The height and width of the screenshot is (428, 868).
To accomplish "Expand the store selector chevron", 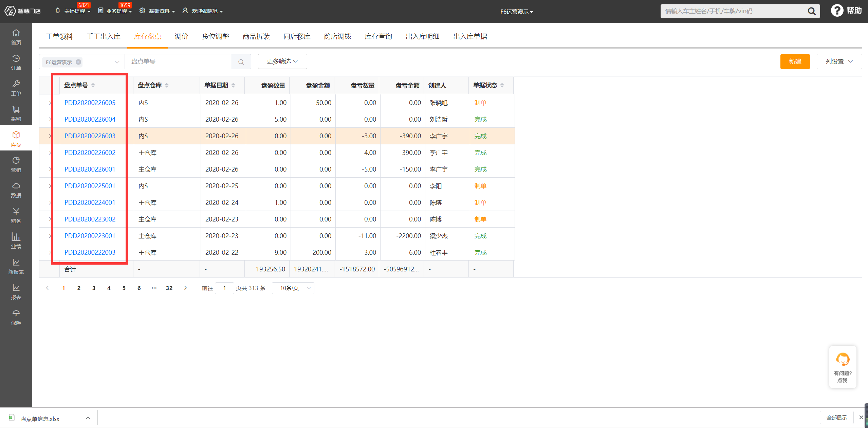I will tap(117, 62).
